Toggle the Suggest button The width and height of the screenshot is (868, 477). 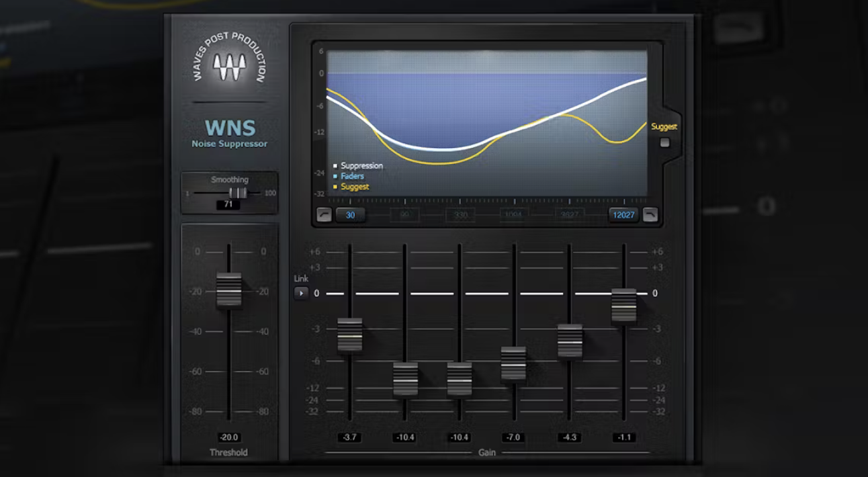(x=664, y=142)
